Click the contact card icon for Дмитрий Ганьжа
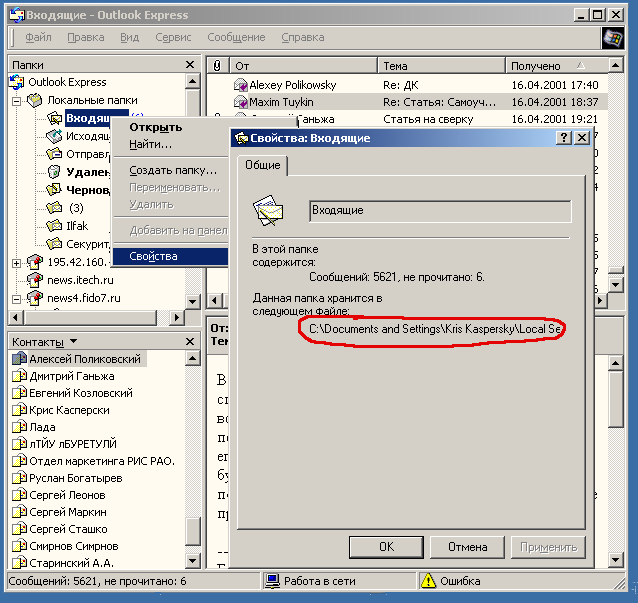 (19, 376)
